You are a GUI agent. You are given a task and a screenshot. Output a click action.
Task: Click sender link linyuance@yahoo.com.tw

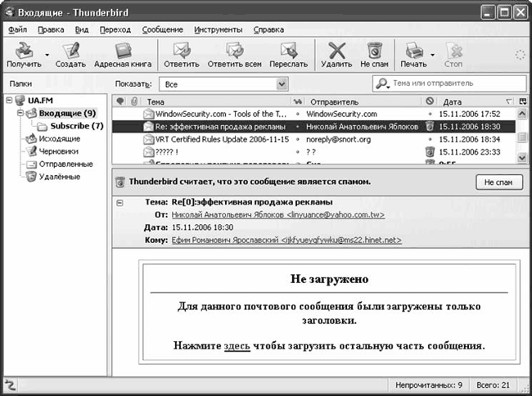278,214
